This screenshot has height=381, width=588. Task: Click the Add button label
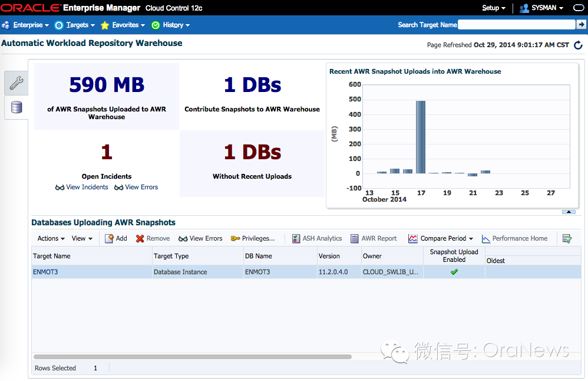pos(121,238)
